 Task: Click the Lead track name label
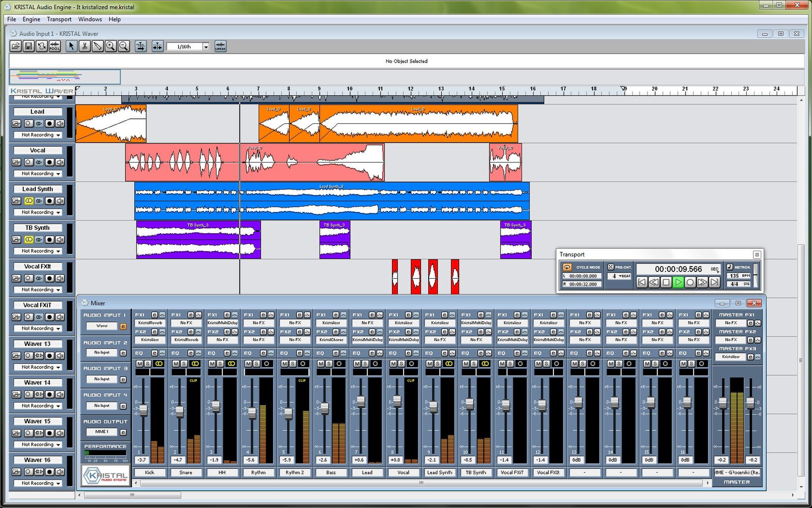click(x=37, y=112)
